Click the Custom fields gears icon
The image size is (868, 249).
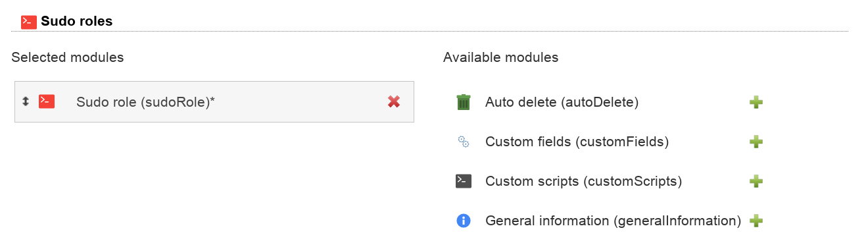pyautogui.click(x=464, y=142)
